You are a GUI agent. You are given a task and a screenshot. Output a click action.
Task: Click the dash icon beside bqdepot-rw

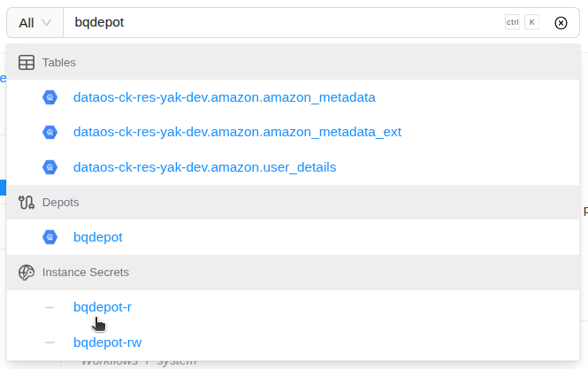pos(50,342)
